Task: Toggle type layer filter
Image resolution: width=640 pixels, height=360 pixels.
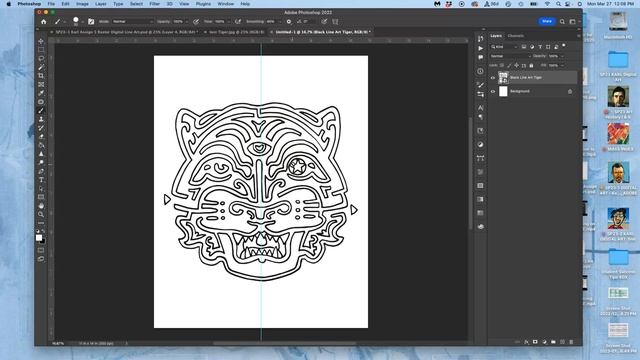Action: coord(540,47)
